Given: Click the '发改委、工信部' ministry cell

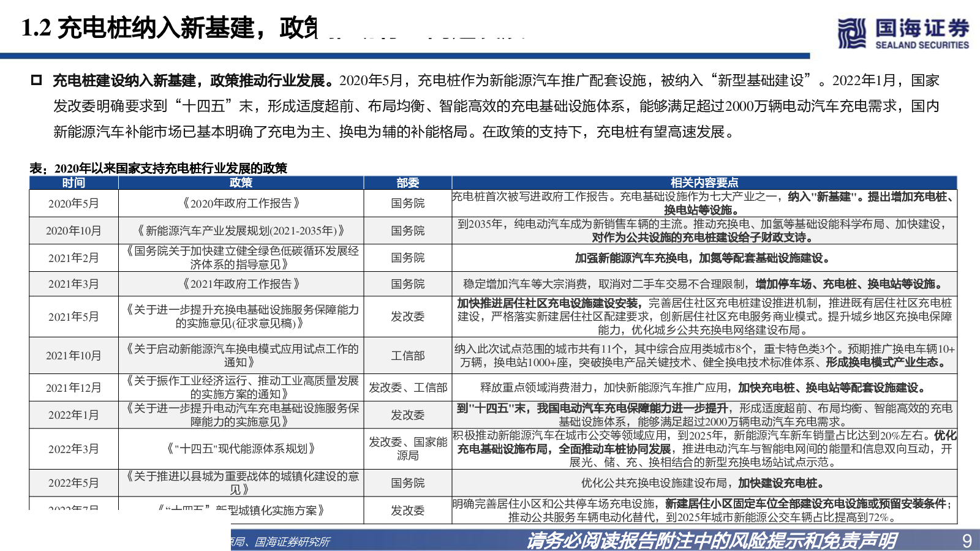Looking at the screenshot, I should [x=408, y=388].
